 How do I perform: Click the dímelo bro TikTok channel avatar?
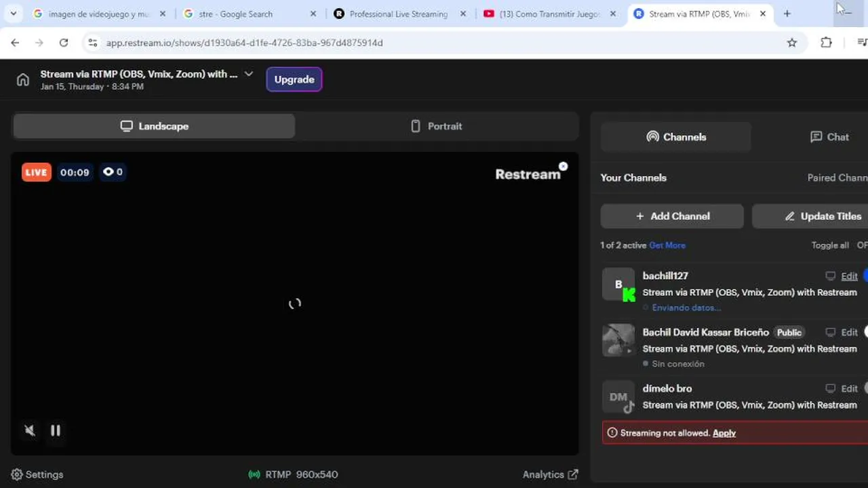[618, 396]
